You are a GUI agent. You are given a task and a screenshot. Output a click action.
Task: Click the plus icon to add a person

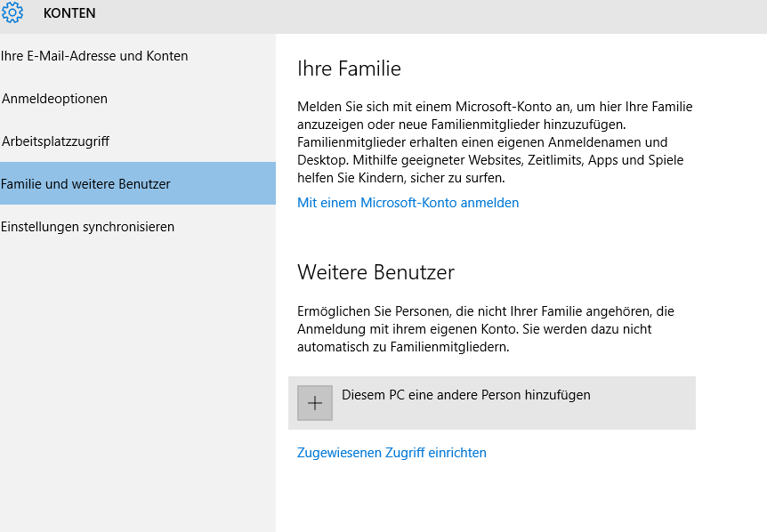point(314,403)
